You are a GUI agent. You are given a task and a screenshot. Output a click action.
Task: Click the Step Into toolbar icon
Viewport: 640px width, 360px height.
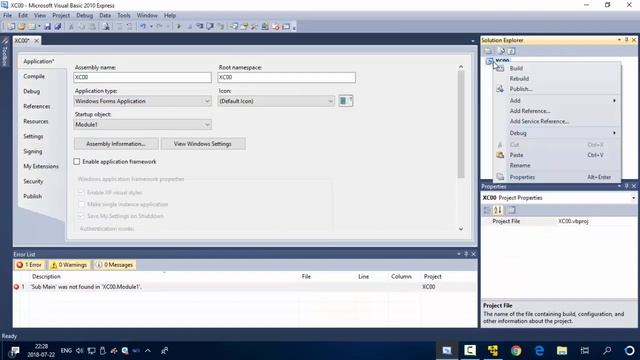[x=199, y=27]
